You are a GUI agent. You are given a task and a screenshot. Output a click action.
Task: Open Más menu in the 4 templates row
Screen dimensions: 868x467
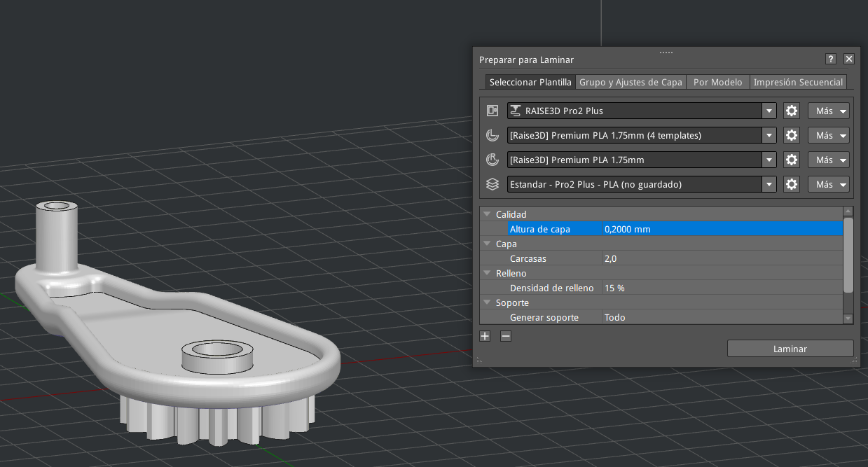829,135
